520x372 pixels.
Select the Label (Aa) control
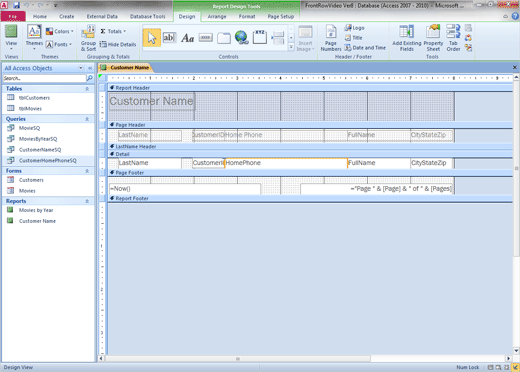click(x=188, y=38)
